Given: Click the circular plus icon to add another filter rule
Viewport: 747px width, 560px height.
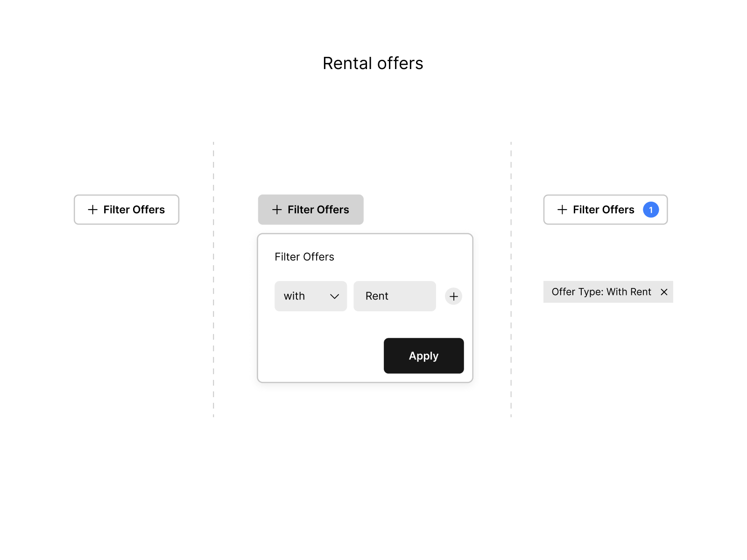Looking at the screenshot, I should click(453, 296).
